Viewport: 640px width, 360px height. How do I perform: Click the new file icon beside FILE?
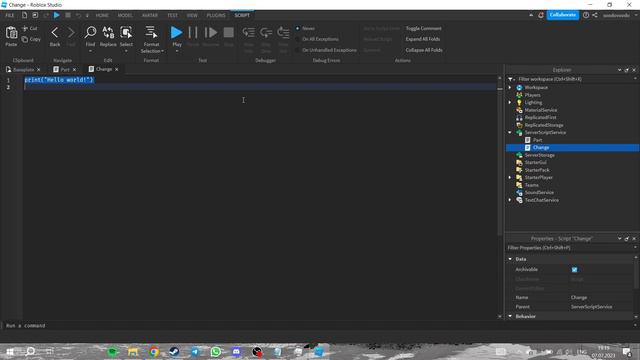pos(24,15)
